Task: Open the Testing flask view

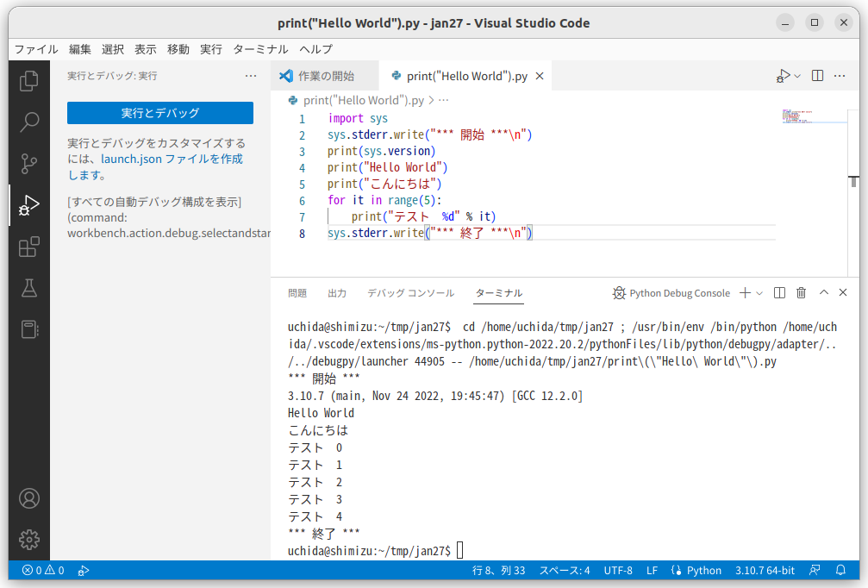Action: pyautogui.click(x=28, y=288)
